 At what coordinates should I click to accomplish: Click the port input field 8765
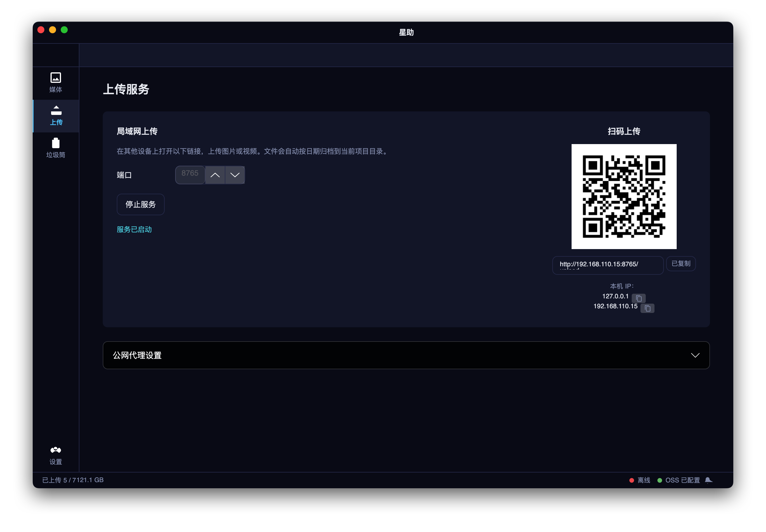click(x=190, y=175)
